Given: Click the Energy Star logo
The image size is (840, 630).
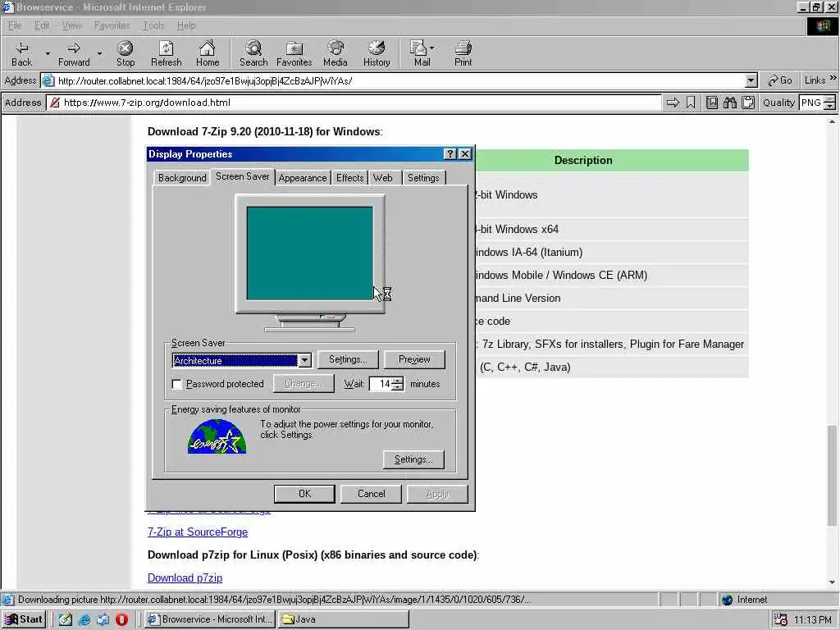Looking at the screenshot, I should (217, 436).
